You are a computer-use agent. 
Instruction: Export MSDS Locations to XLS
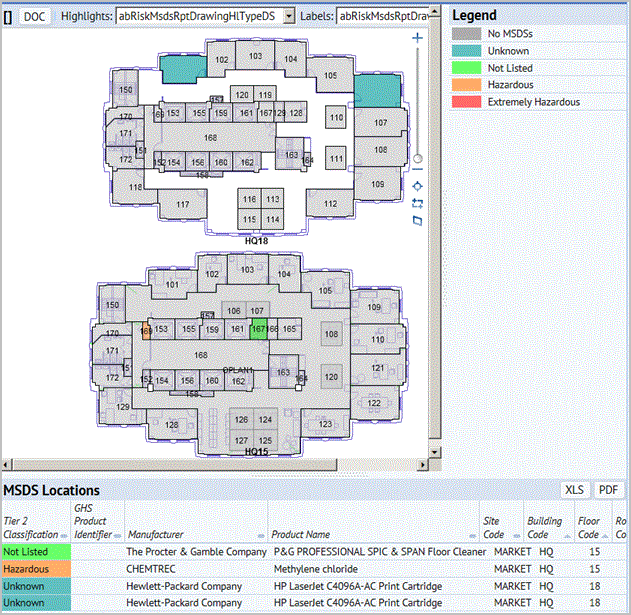pos(574,490)
